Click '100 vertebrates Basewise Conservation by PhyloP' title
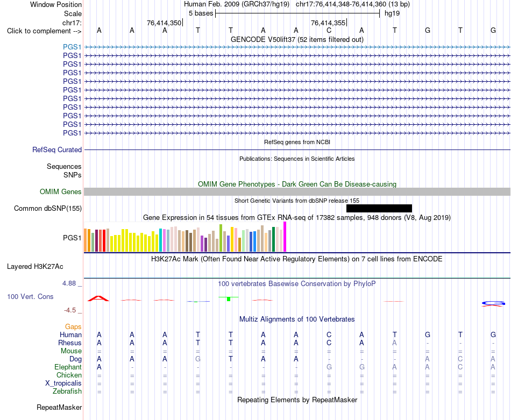This screenshot has height=420, width=511. (297, 284)
